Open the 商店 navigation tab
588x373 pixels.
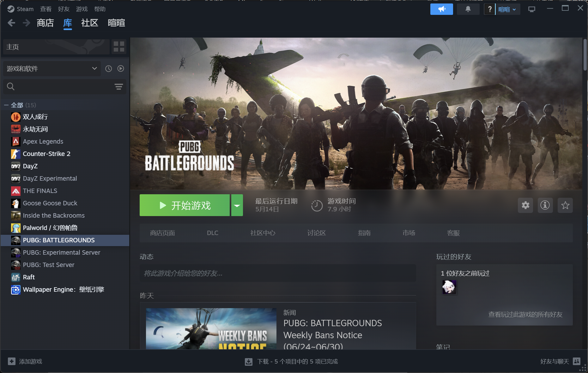[45, 23]
